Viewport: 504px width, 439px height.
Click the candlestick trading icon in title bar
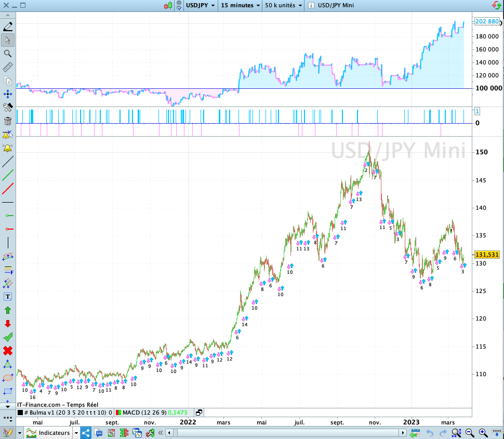(x=168, y=6)
